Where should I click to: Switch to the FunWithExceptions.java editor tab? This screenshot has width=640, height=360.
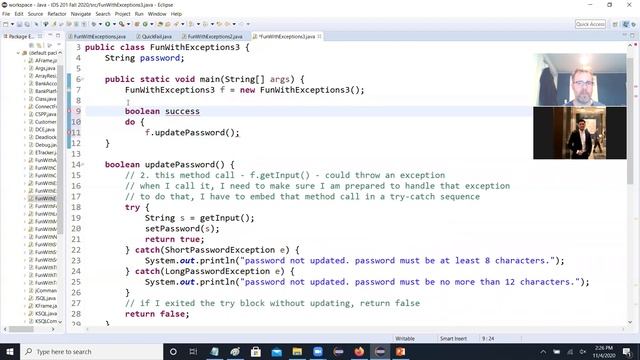[x=97, y=36]
